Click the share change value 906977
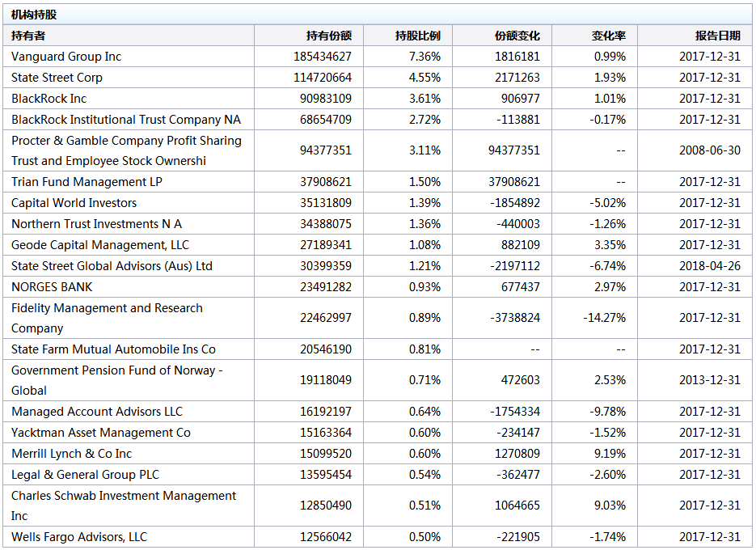This screenshot has height=550, width=756. click(x=520, y=99)
